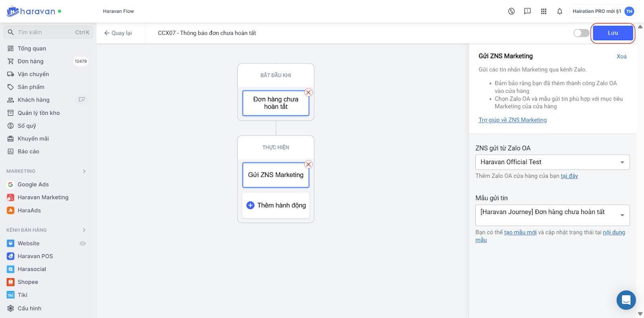The image size is (644, 318).
Task: Open the apps grid icon
Action: pyautogui.click(x=543, y=11)
